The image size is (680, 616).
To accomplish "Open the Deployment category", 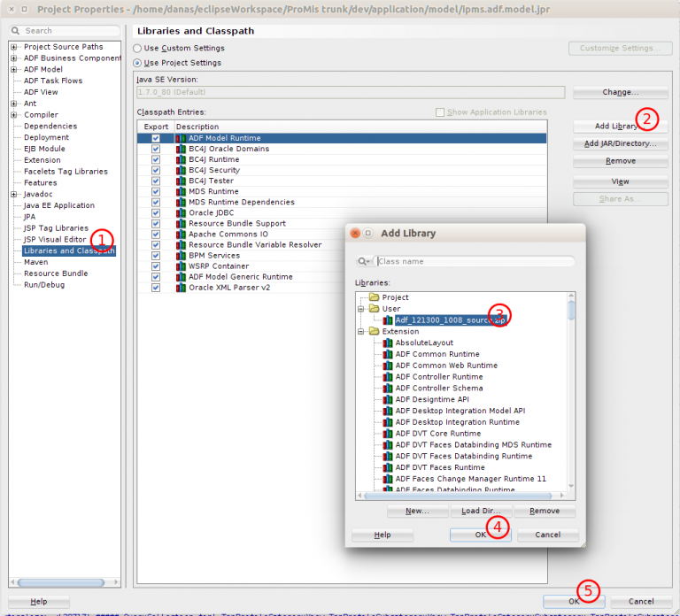I will (46, 138).
